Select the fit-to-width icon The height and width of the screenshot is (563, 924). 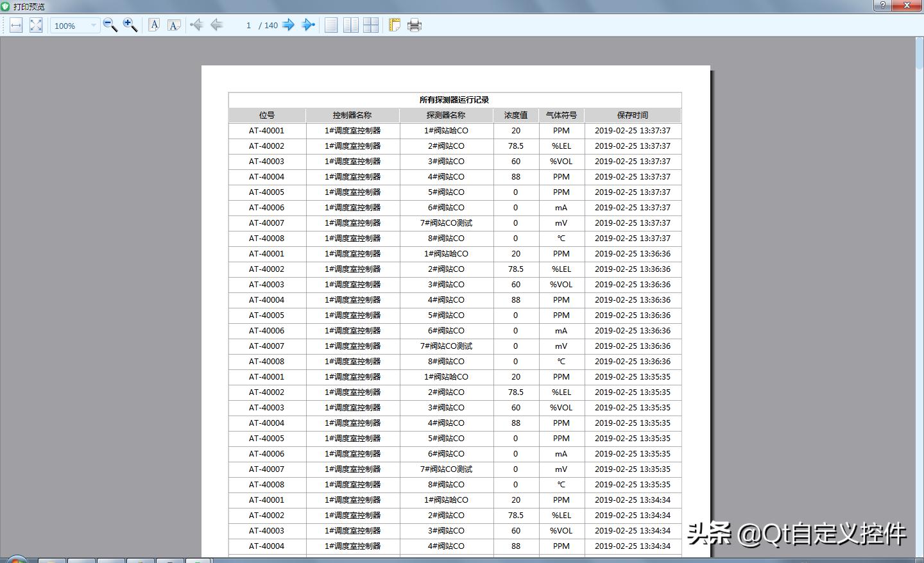[x=15, y=25]
